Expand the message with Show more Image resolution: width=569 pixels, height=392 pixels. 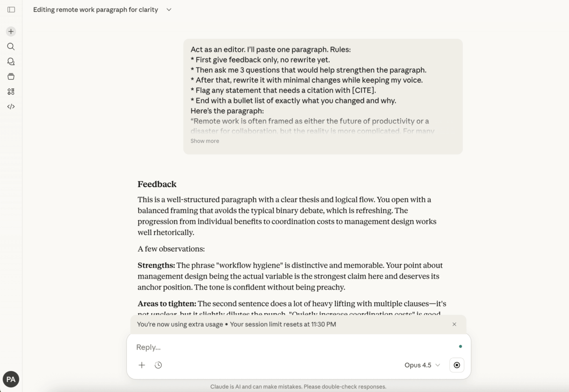(205, 141)
